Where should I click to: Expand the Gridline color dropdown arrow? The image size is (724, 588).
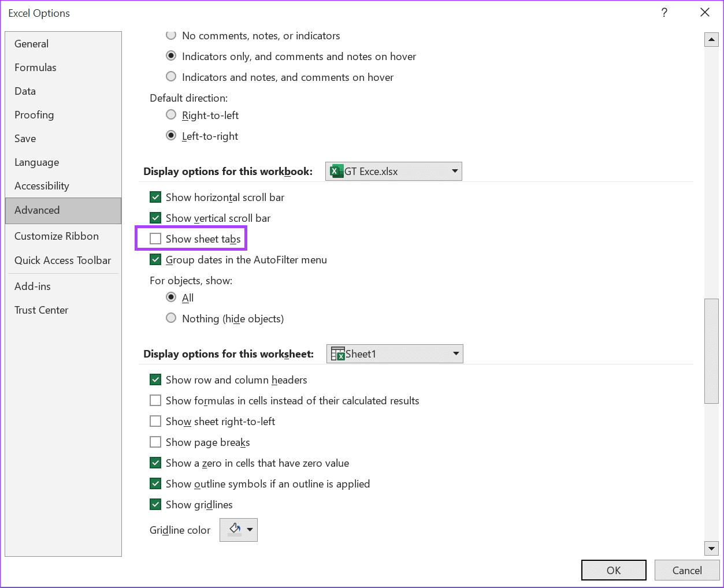pos(250,530)
